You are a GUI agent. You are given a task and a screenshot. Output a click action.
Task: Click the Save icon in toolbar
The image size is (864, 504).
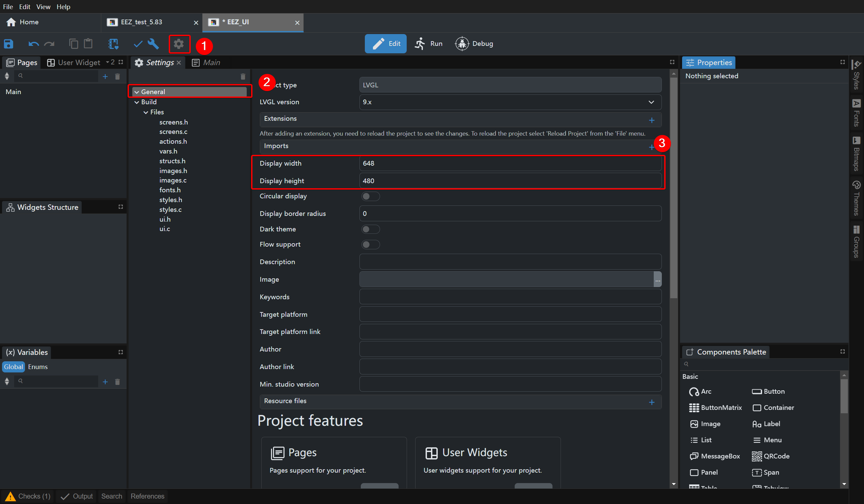8,44
